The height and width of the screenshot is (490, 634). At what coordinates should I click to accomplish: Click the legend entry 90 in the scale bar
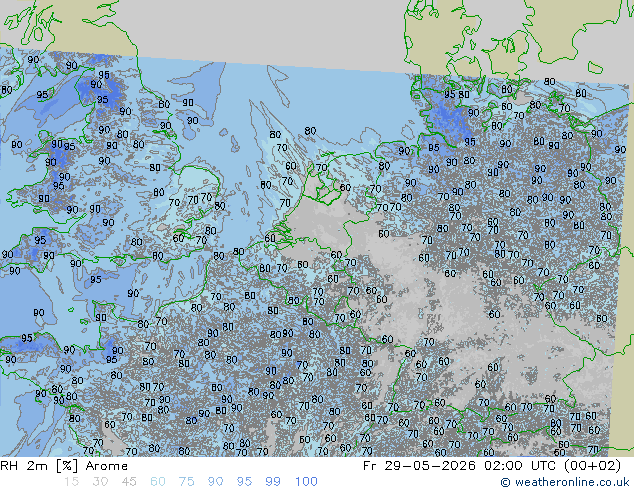[215, 482]
